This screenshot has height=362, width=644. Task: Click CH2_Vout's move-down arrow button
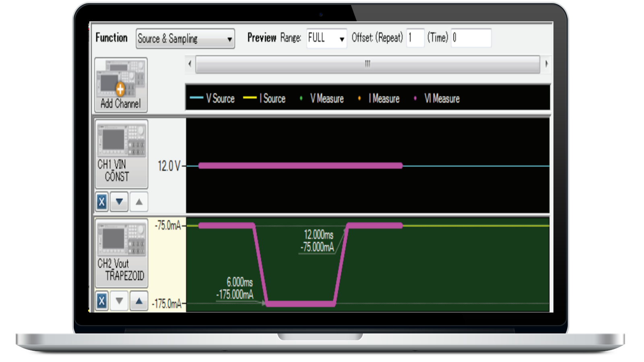pyautogui.click(x=119, y=300)
